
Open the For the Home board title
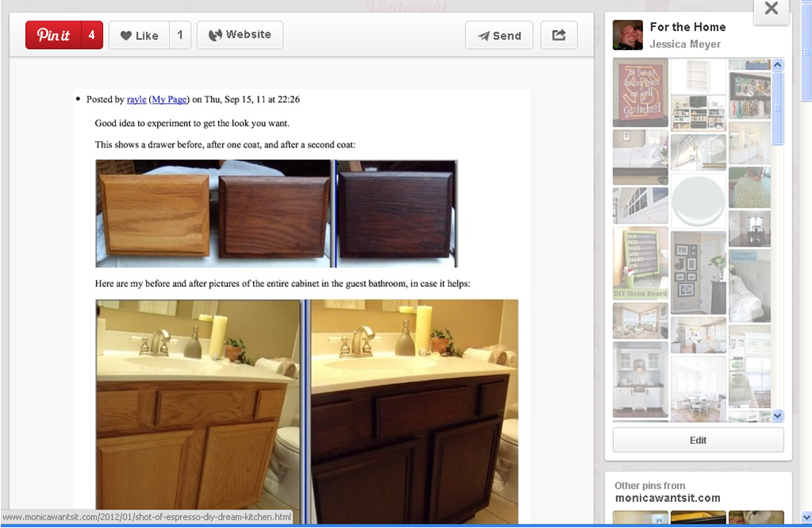click(x=688, y=27)
